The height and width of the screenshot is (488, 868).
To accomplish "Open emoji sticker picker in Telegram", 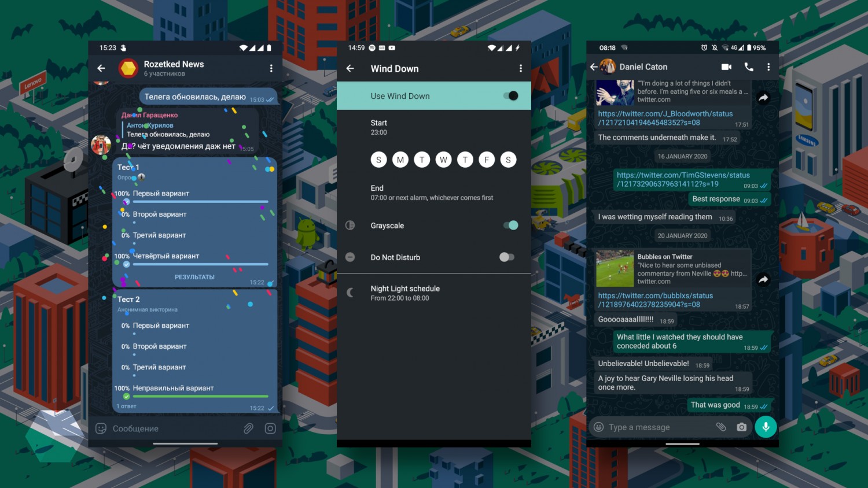I will tap(101, 428).
